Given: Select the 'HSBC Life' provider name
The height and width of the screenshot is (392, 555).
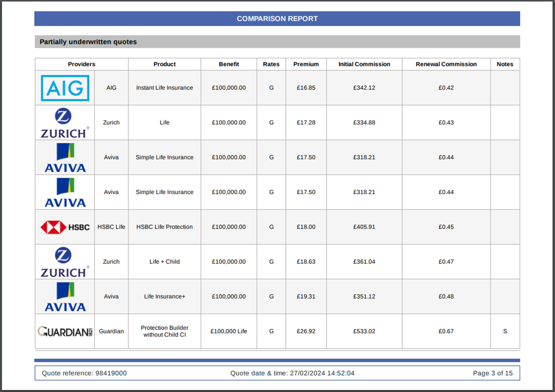Looking at the screenshot, I should (111, 227).
